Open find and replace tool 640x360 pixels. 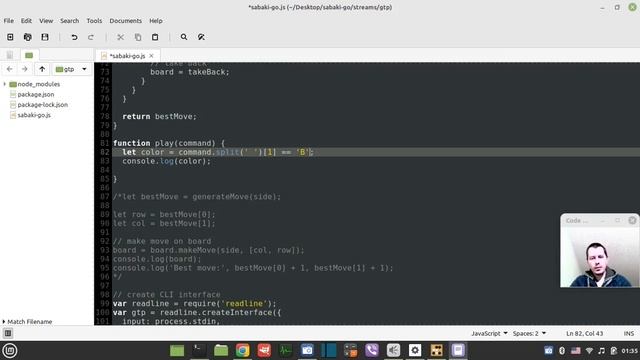[x=201, y=37]
